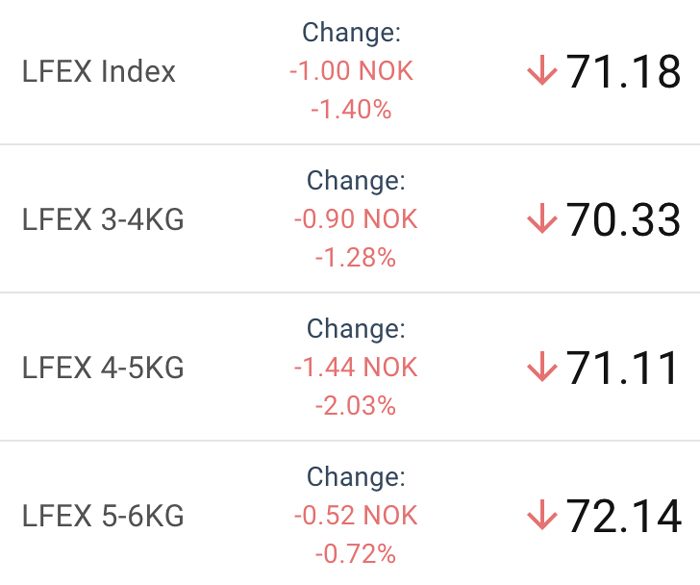The height and width of the screenshot is (585, 700).
Task: Click the 70.33 price value
Action: tap(623, 219)
